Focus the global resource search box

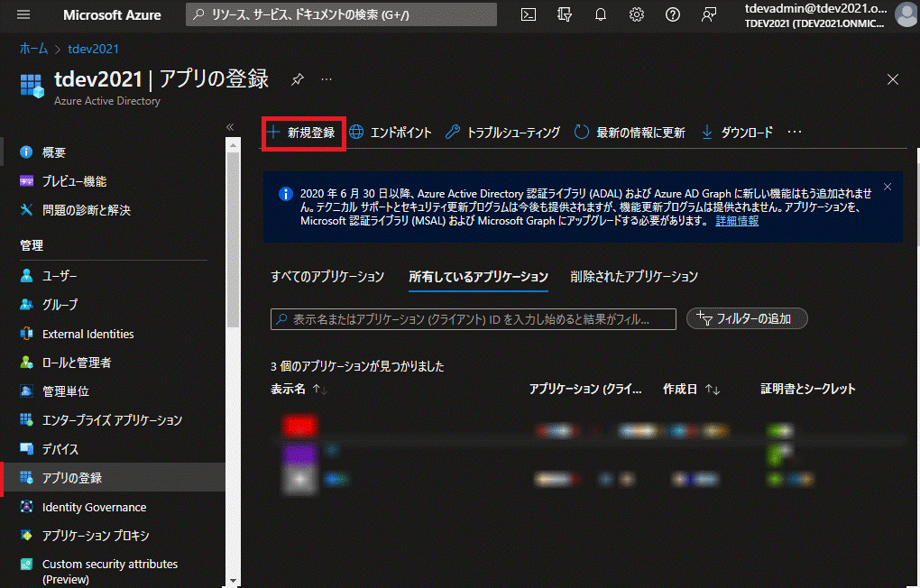click(341, 14)
